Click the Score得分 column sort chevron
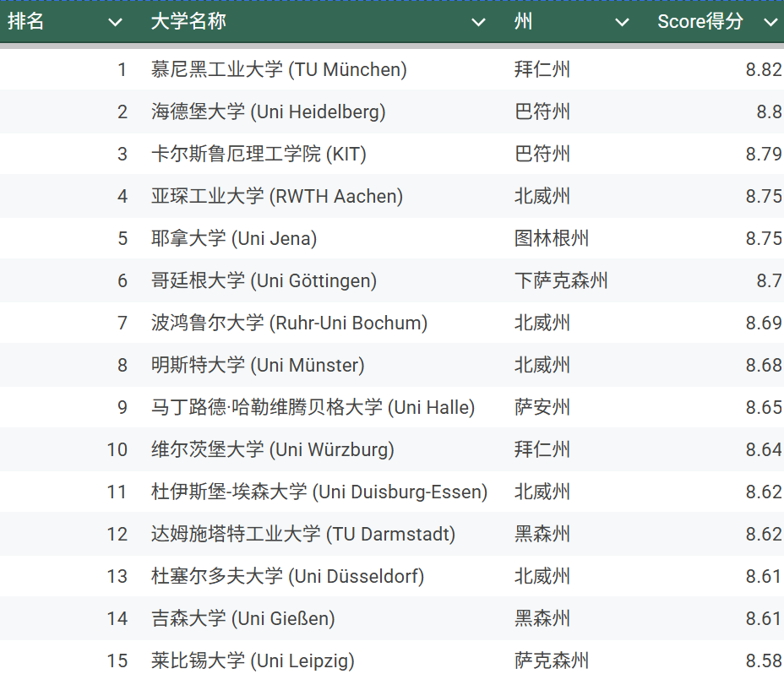The image size is (784, 674). coord(770,23)
